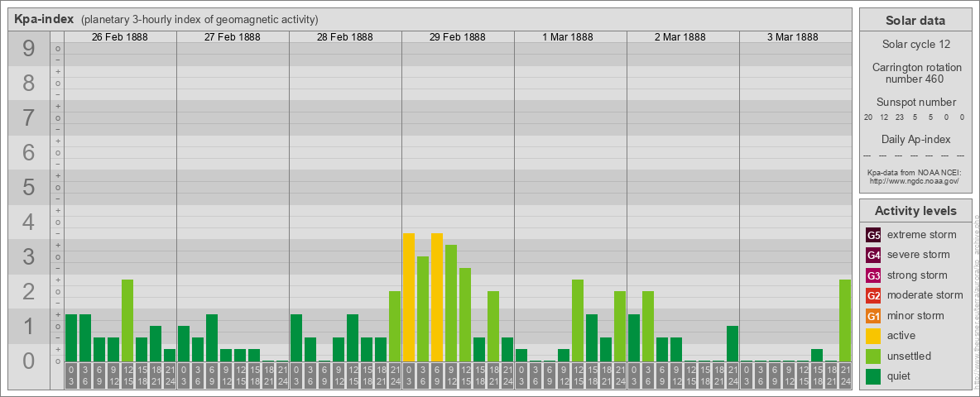The image size is (980, 397).
Task: Click the Kp scale number 0
Action: [x=29, y=361]
